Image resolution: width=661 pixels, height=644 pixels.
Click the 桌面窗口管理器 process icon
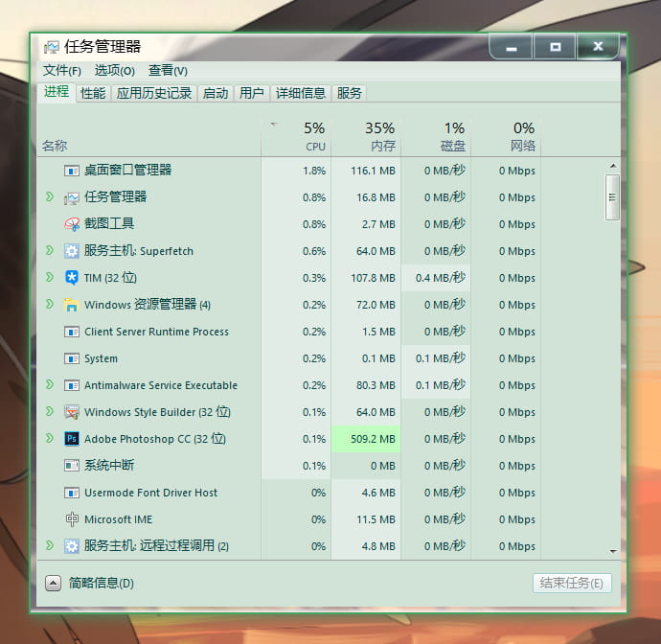(x=72, y=171)
